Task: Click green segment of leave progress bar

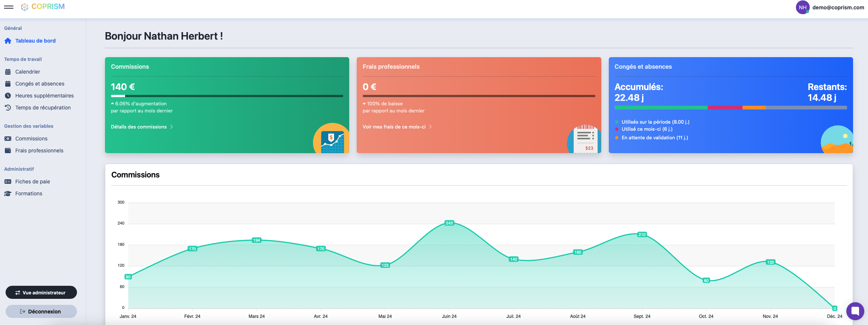Action: [x=661, y=108]
